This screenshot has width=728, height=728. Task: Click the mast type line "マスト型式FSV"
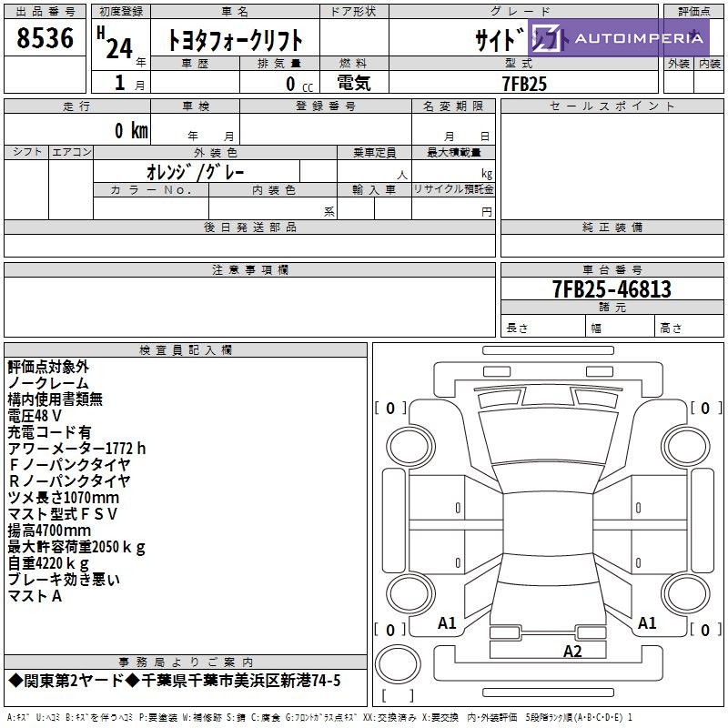(62, 514)
